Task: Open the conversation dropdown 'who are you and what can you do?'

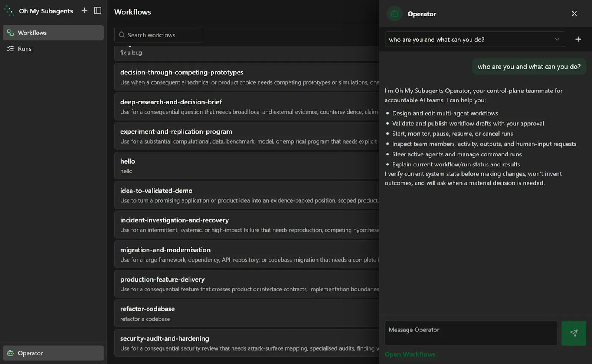Action: coord(475,39)
